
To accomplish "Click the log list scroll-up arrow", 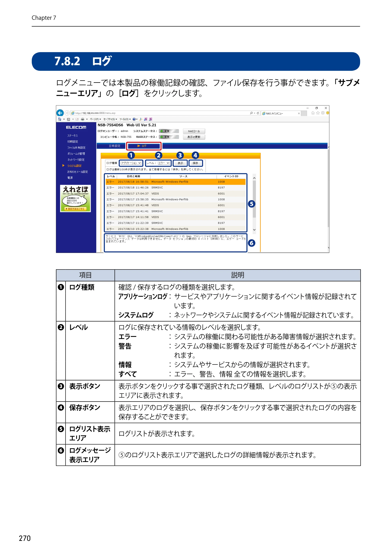I will [x=254, y=178].
